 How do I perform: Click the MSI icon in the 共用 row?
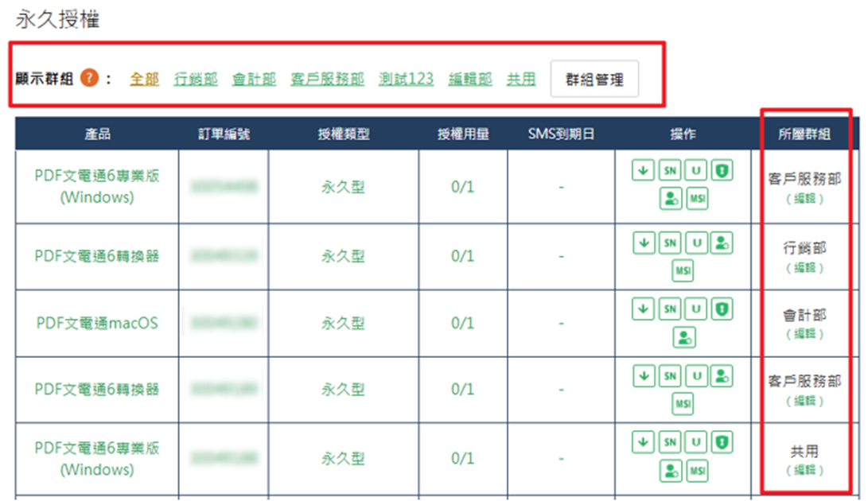click(x=698, y=471)
